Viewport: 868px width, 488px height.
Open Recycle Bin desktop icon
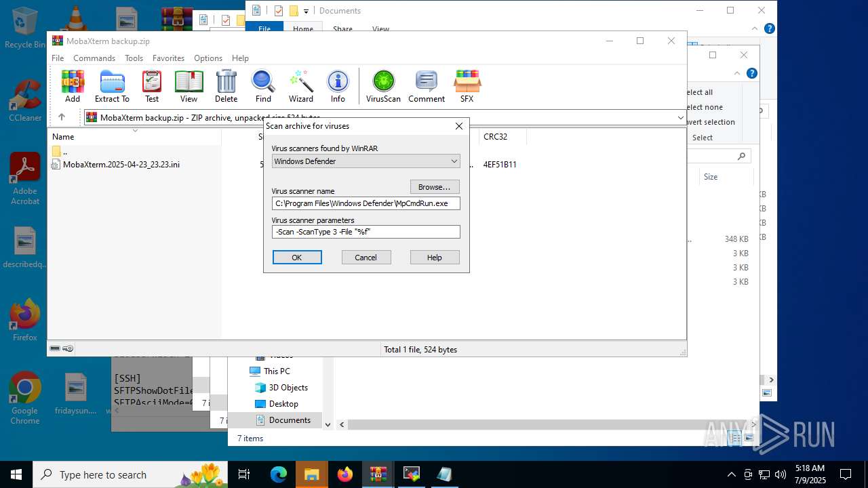click(25, 28)
